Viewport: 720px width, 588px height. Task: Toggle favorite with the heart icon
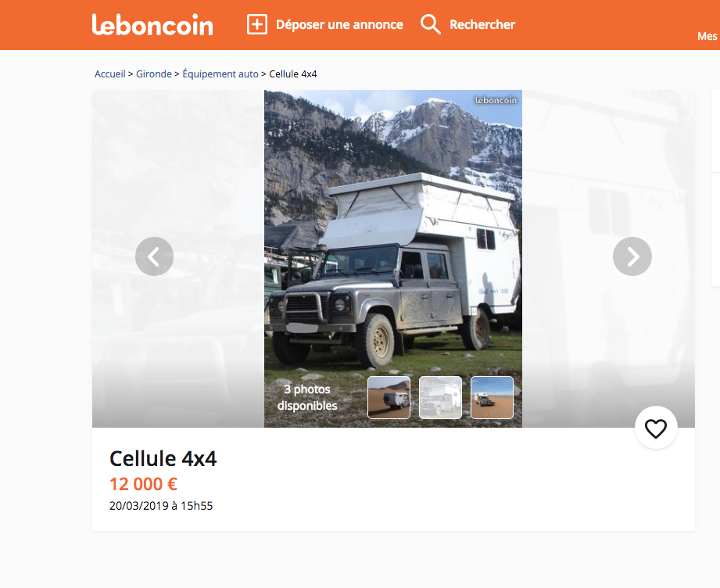point(656,428)
